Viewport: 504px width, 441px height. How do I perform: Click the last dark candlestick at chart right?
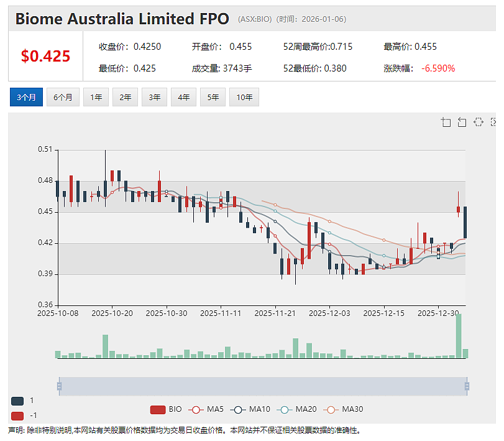click(x=465, y=222)
